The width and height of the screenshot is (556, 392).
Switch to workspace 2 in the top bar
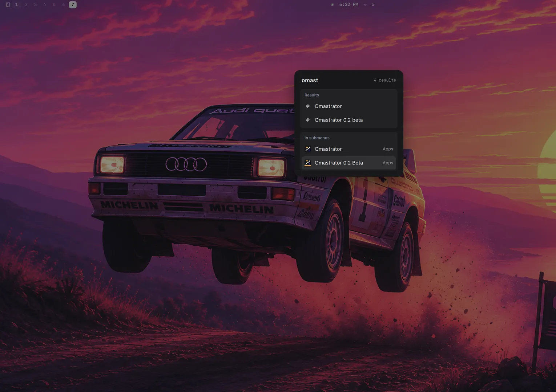[x=26, y=5]
